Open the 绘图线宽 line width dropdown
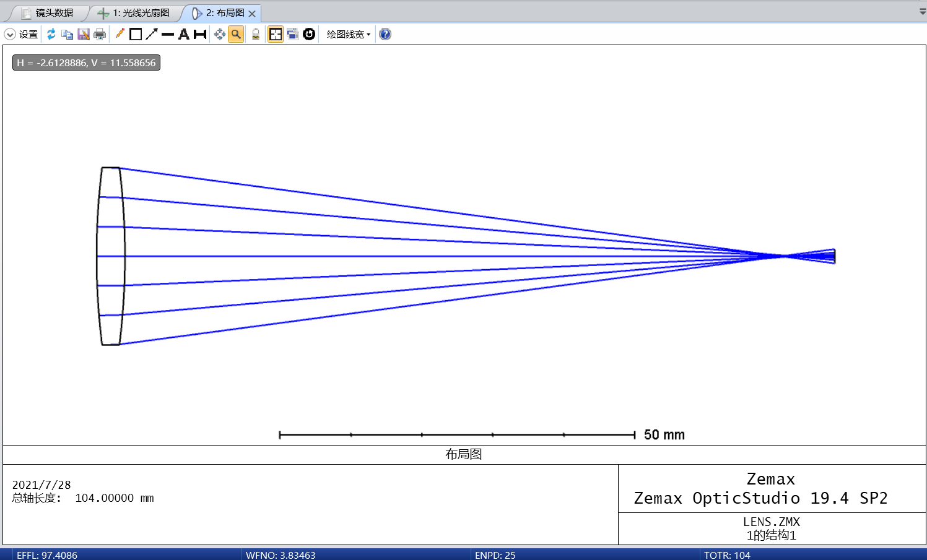927x560 pixels. pos(349,34)
